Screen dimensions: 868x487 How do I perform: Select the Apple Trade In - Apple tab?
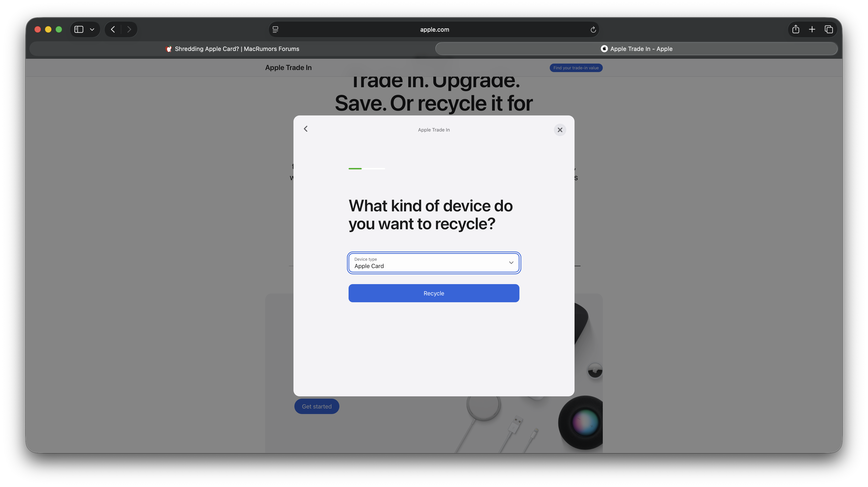point(636,49)
